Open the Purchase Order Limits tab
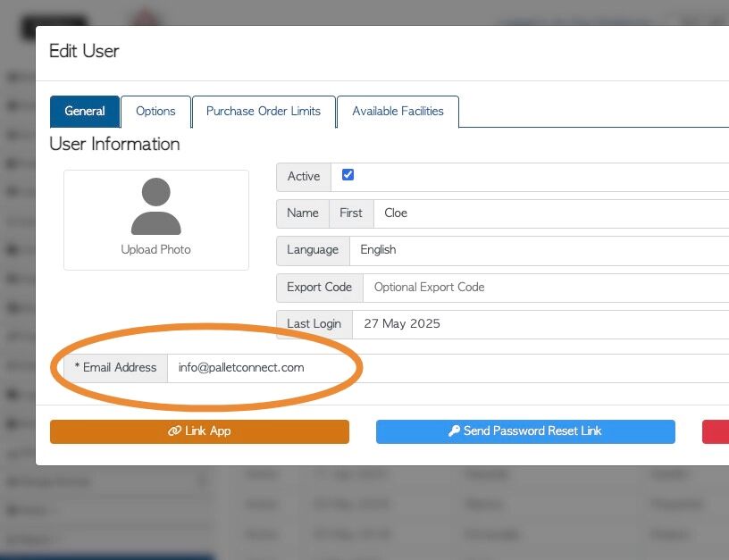This screenshot has height=560, width=729. pyautogui.click(x=264, y=111)
